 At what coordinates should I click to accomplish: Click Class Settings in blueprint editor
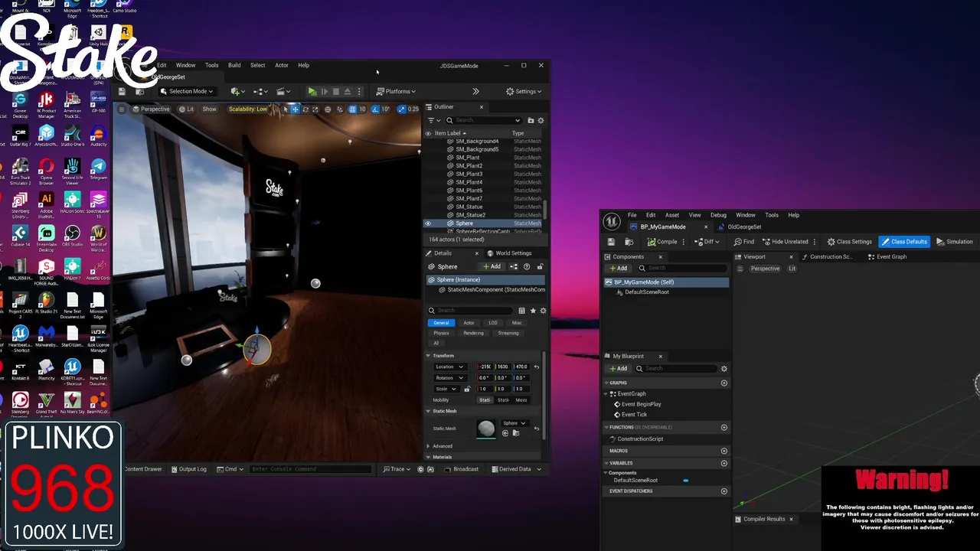pos(849,242)
